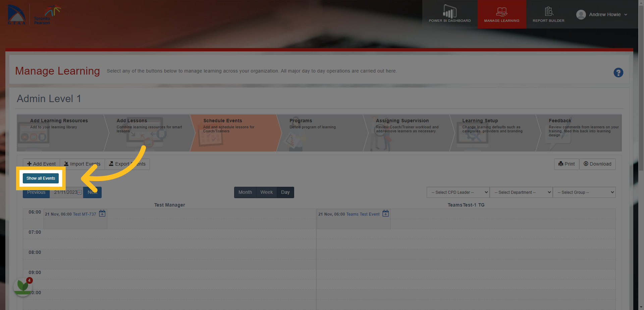Click calendar icon beside Test MT-737 event
The width and height of the screenshot is (644, 310).
coord(102,214)
